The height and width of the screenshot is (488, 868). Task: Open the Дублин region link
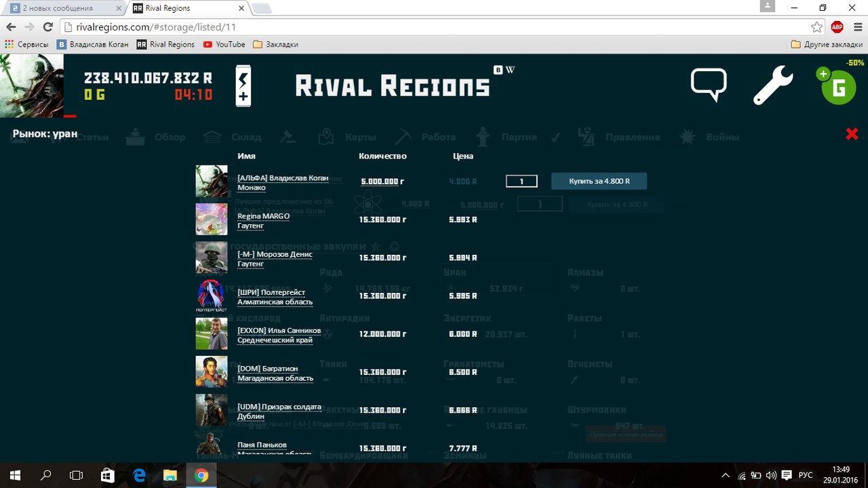click(250, 416)
